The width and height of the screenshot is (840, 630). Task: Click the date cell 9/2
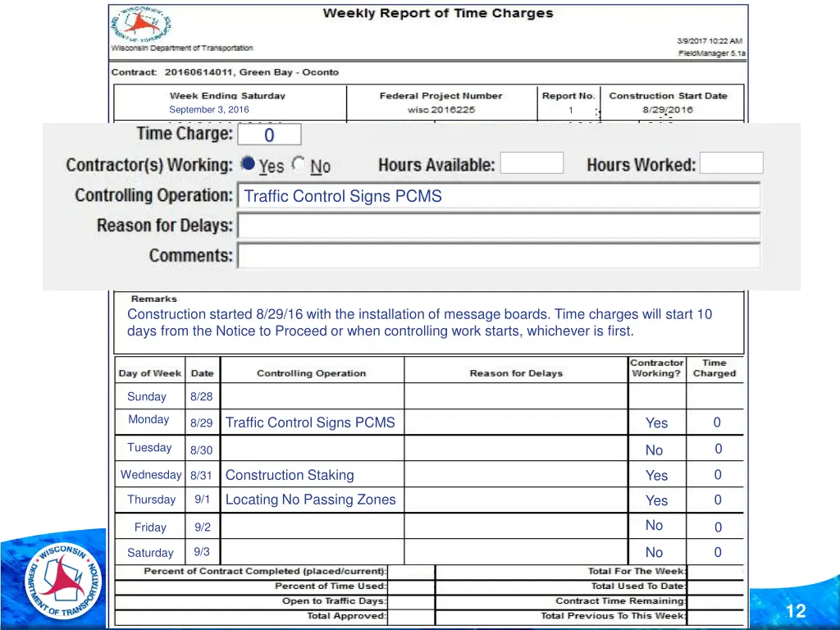click(203, 527)
